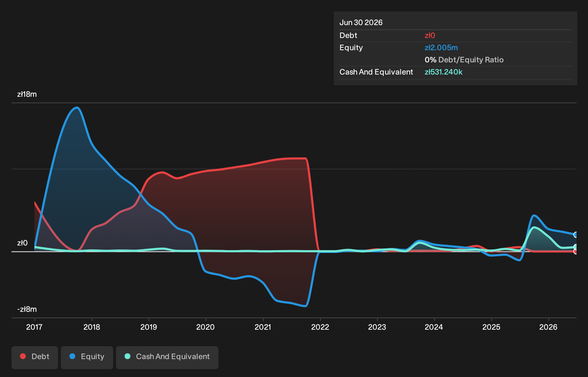Click the -zł8m y-axis label
The height and width of the screenshot is (377, 588).
coord(27,309)
